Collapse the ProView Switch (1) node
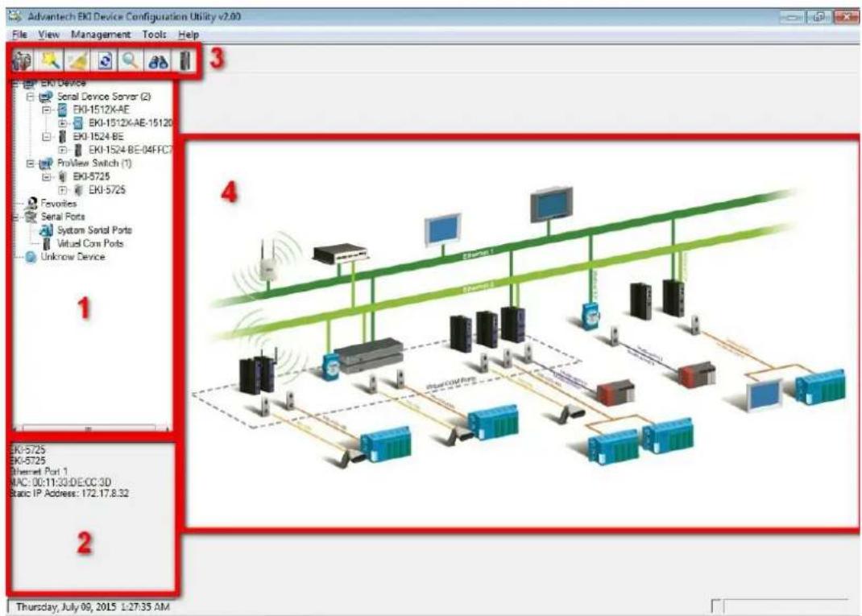Screen dimensions: 862x616 click(x=31, y=163)
